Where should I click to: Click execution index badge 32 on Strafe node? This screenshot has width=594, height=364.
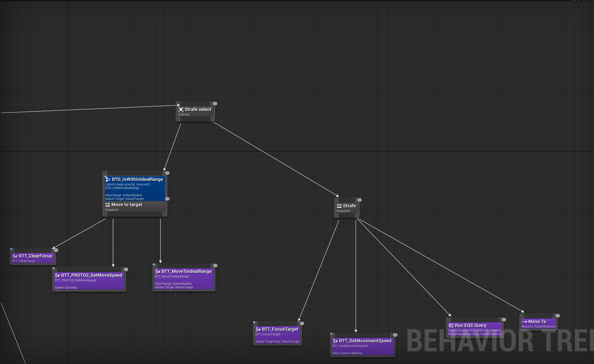[359, 200]
